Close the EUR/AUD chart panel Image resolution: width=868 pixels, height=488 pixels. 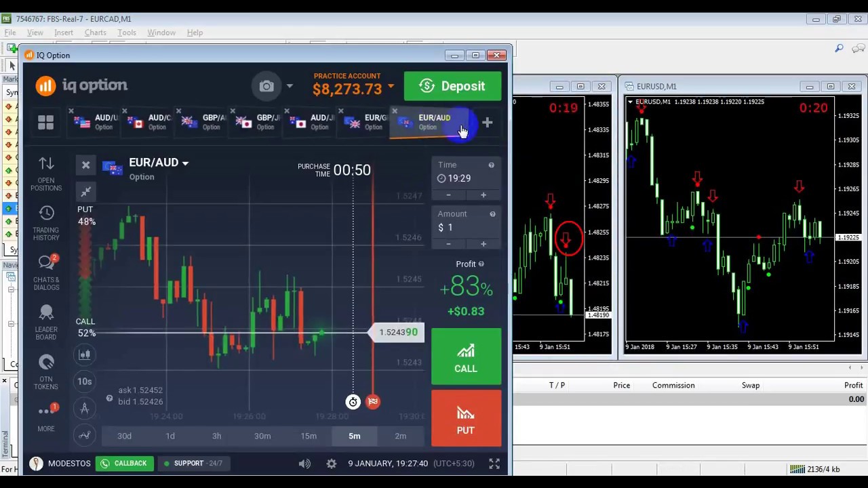pyautogui.click(x=85, y=165)
